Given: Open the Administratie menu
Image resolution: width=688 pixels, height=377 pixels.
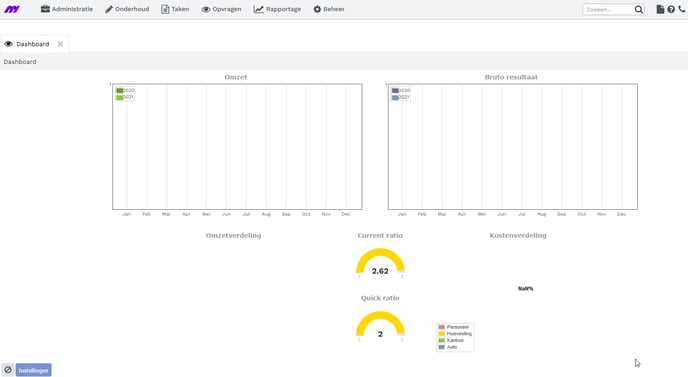Looking at the screenshot, I should point(67,9).
